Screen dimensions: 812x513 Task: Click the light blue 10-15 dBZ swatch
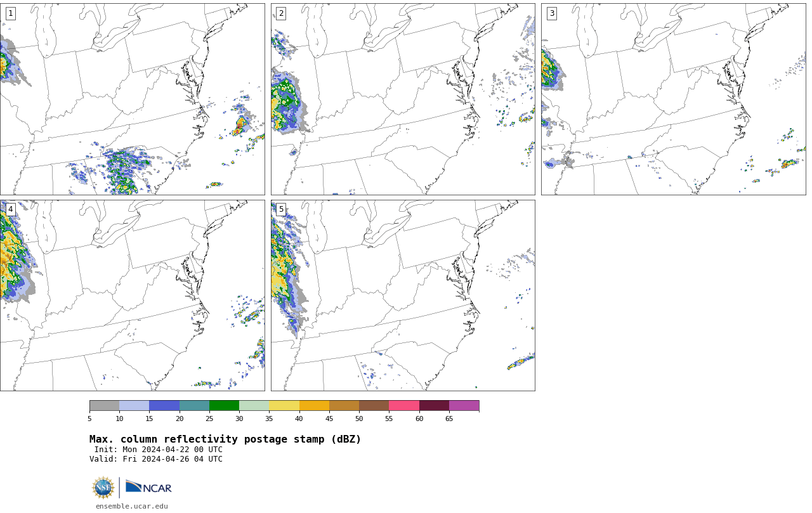click(x=134, y=406)
